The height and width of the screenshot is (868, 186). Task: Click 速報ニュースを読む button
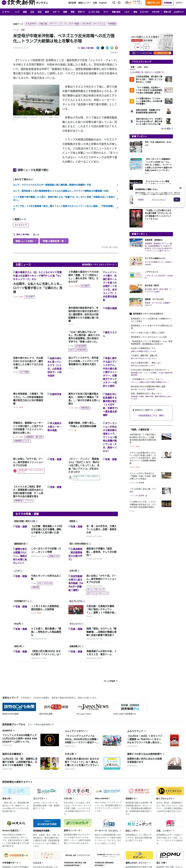(25, 241)
